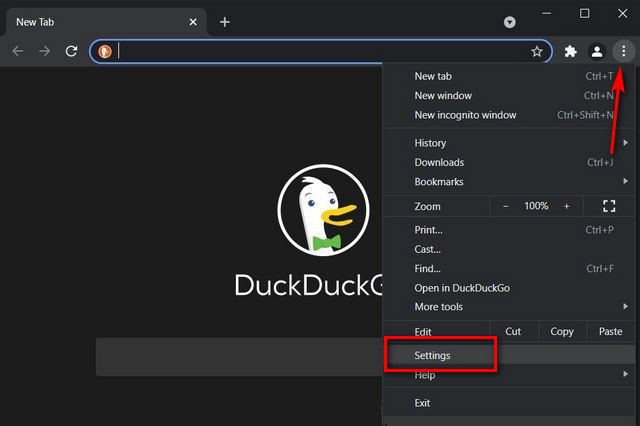Expand the Bookmarks submenu

[509, 182]
